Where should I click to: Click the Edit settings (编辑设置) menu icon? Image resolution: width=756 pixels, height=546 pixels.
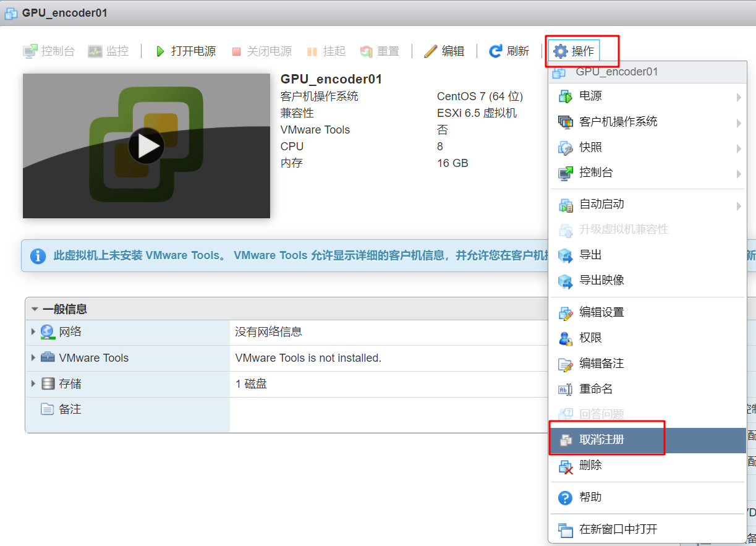pyautogui.click(x=566, y=313)
